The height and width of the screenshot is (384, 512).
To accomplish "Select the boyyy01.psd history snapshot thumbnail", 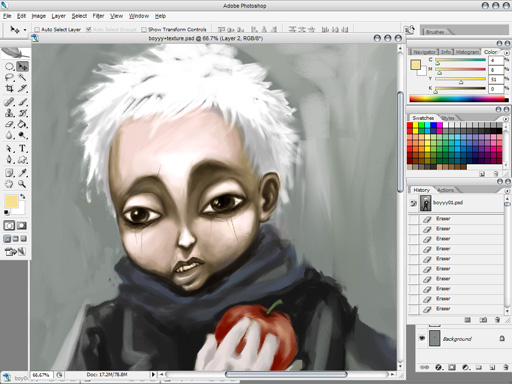I will click(425, 203).
